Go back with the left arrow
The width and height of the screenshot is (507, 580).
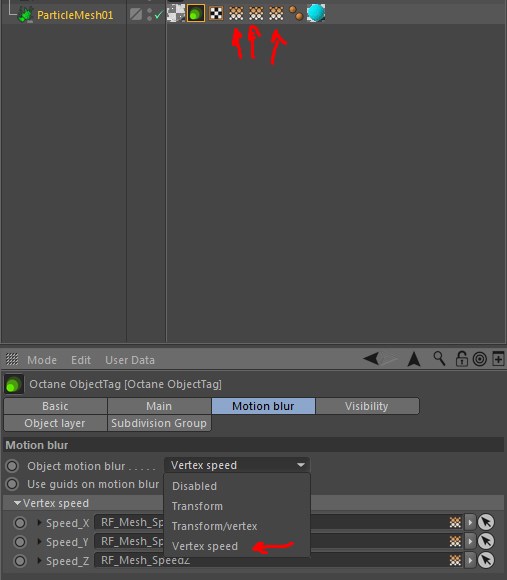click(x=371, y=358)
